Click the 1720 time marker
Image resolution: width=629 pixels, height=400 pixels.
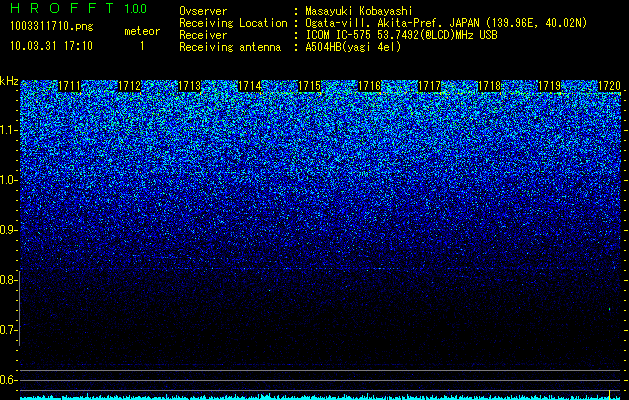pos(609,86)
